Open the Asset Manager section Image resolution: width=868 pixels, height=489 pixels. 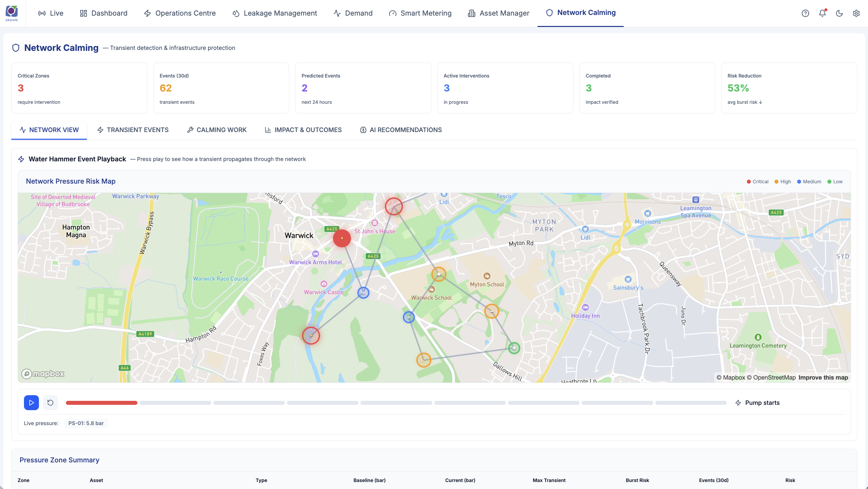(498, 13)
